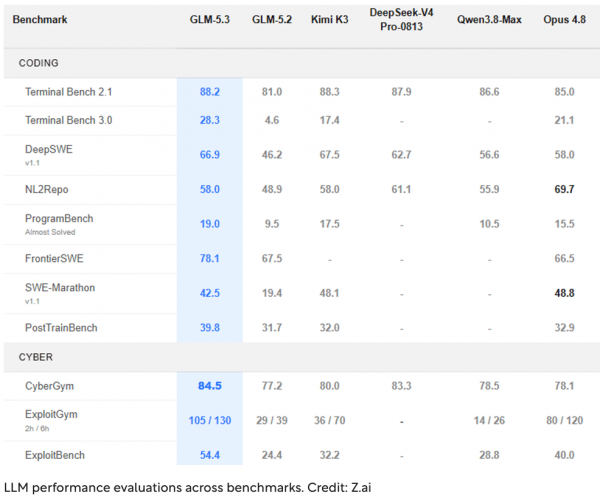Select the 85.0 Opus 4.8 score
This screenshot has width=600, height=504.
[x=564, y=92]
